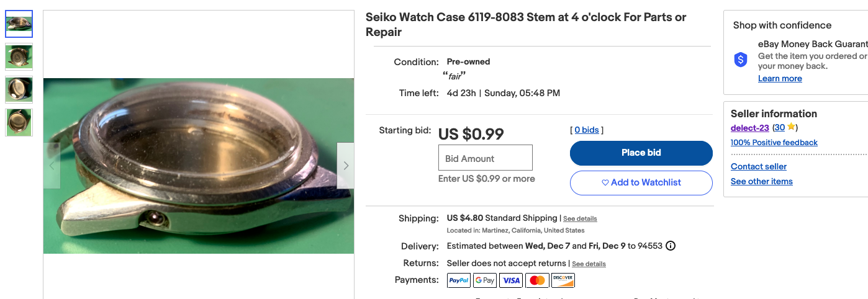Click the delivery estimate info icon

pos(671,246)
